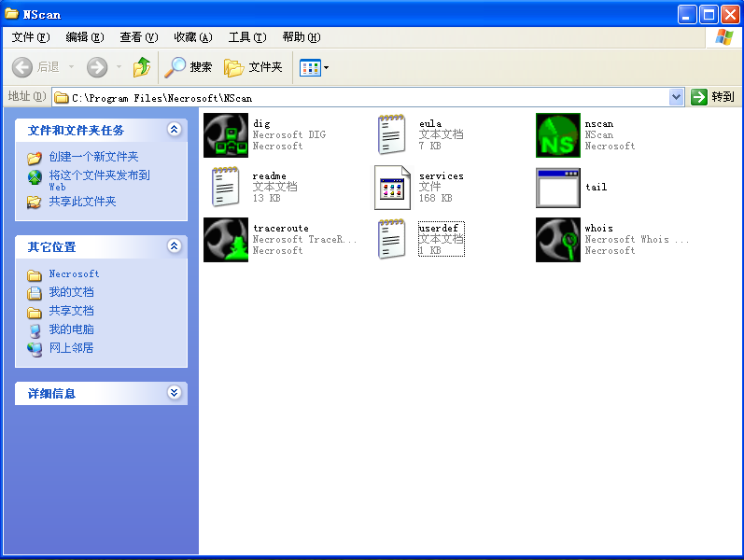Image resolution: width=744 pixels, height=560 pixels.
Task: Click the 'dig' file name text
Action: point(261,124)
